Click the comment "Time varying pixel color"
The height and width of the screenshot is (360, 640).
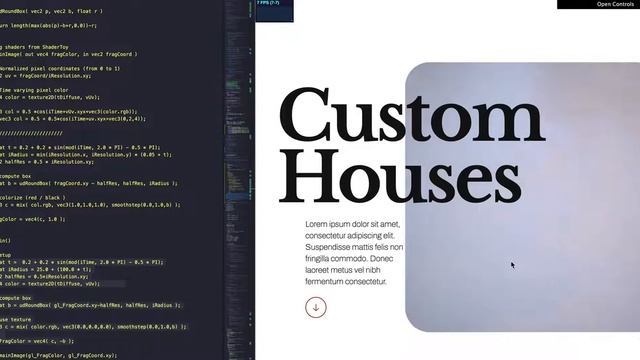(x=34, y=90)
